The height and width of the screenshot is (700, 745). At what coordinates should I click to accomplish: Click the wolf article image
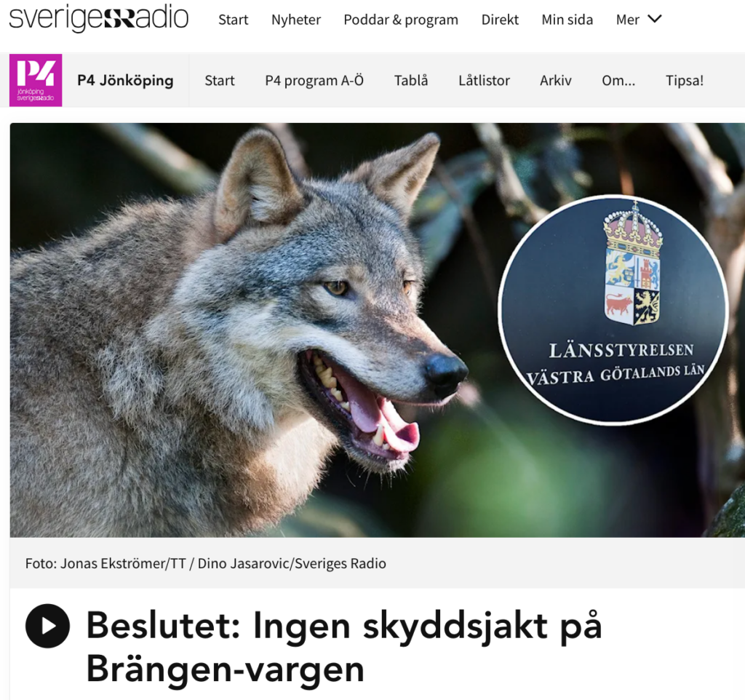pos(378,330)
